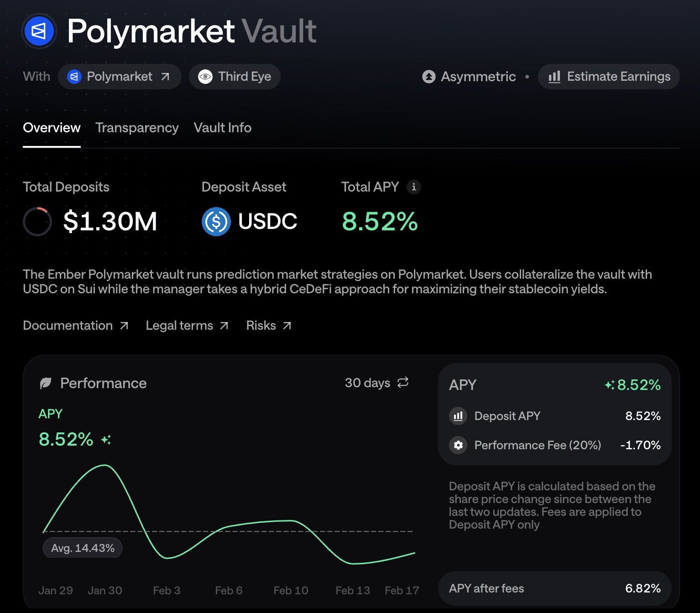Open the Legal terms link
700x613 pixels.
187,326
